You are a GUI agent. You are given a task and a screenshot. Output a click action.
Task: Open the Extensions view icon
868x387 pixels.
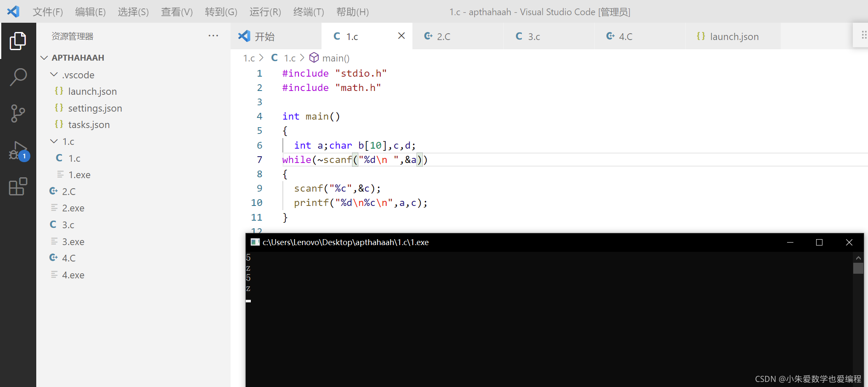[x=18, y=187]
